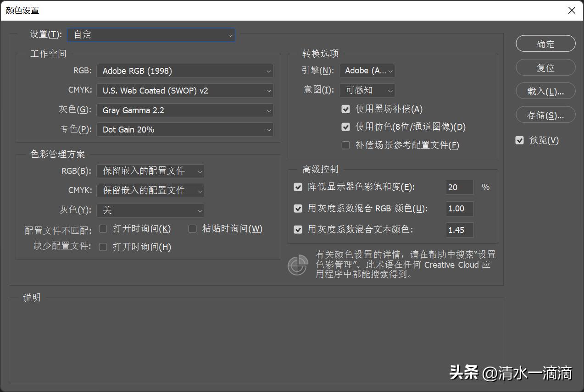Enable 粘贴时询问 for profile mismatch
584x392 pixels.
click(193, 228)
